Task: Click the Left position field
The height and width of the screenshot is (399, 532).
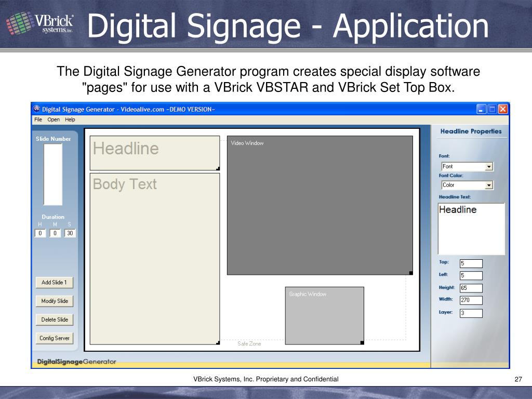Action: coord(471,275)
